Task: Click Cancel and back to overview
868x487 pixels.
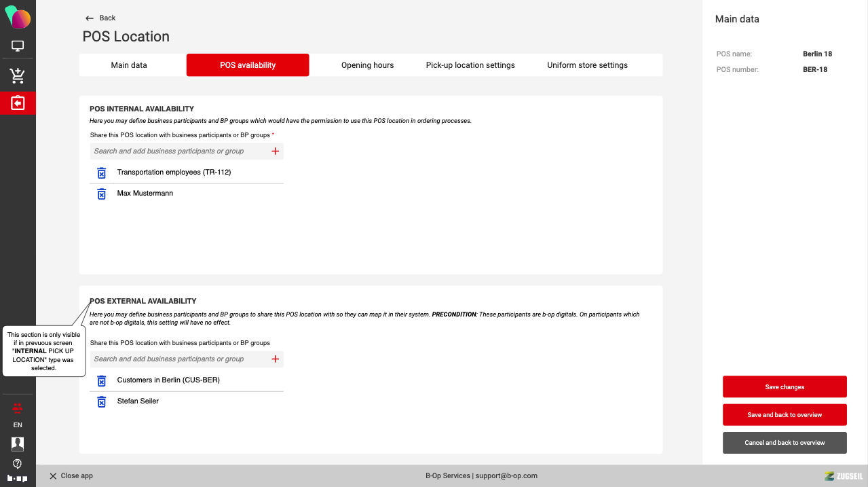Action: coord(785,443)
